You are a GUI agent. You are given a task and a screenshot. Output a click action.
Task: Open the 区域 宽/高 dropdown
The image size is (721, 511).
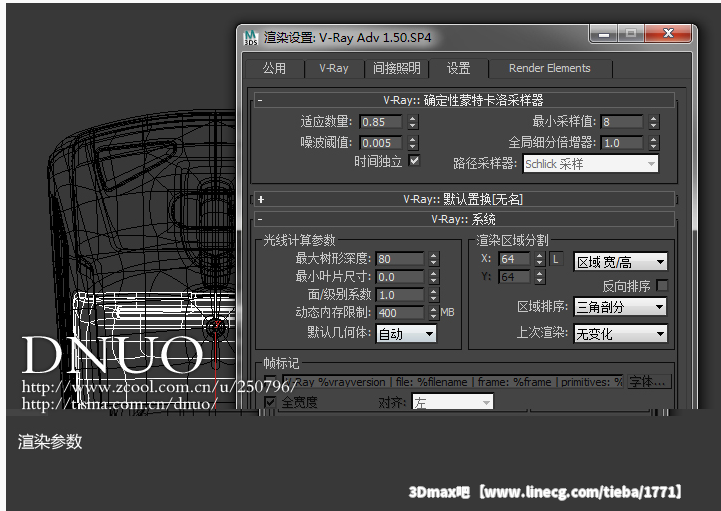620,262
